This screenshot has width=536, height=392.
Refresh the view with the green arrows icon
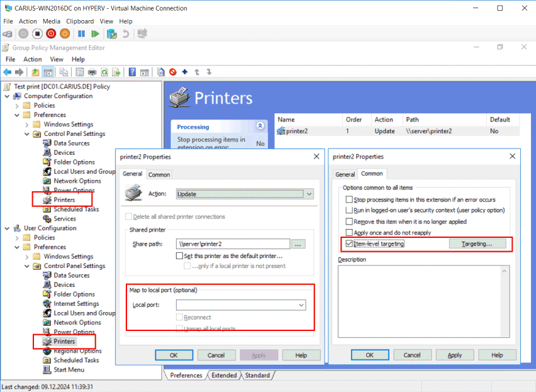104,72
